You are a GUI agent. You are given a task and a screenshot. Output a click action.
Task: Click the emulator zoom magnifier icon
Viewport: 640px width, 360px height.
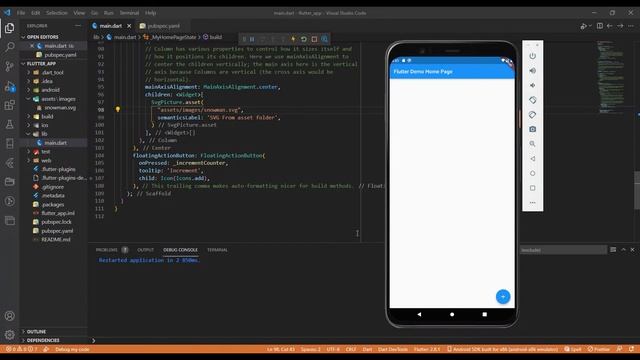click(x=533, y=144)
